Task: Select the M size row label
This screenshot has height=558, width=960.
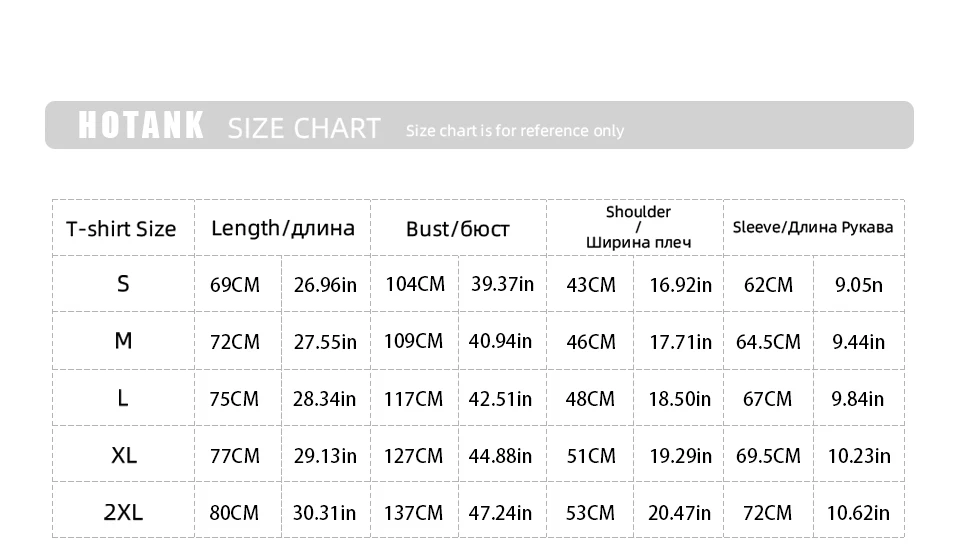Action: (123, 341)
